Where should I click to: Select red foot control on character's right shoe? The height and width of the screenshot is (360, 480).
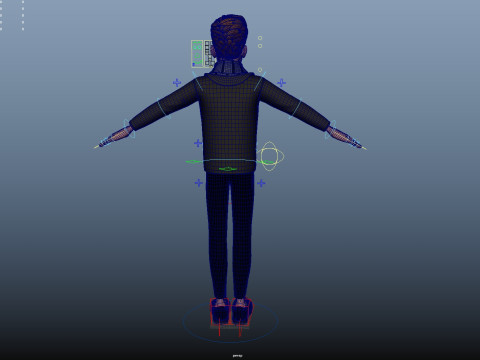(242, 312)
